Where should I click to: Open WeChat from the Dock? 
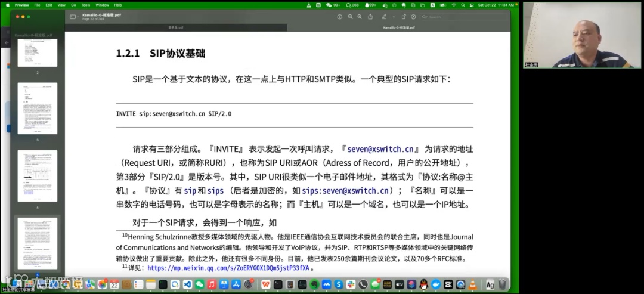[x=199, y=284]
